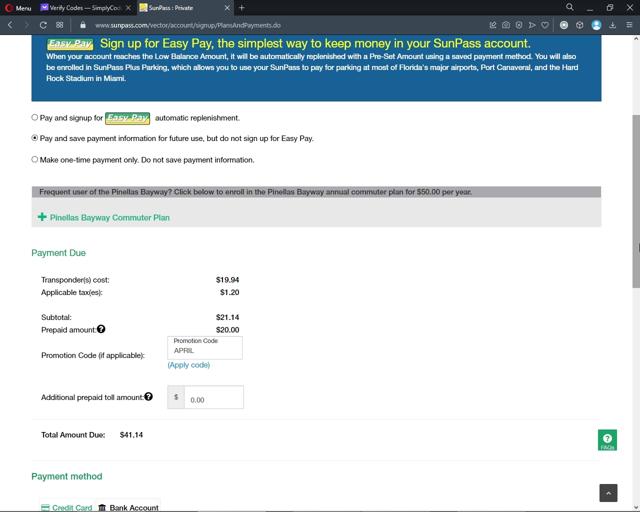Click the scrollbar up arrow

(x=636, y=39)
